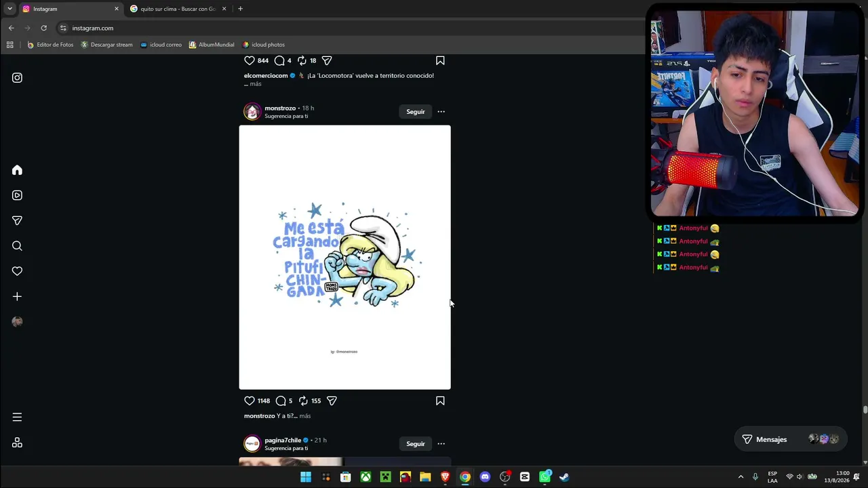
Task: Comment on the monstrozo post
Action: (281, 401)
